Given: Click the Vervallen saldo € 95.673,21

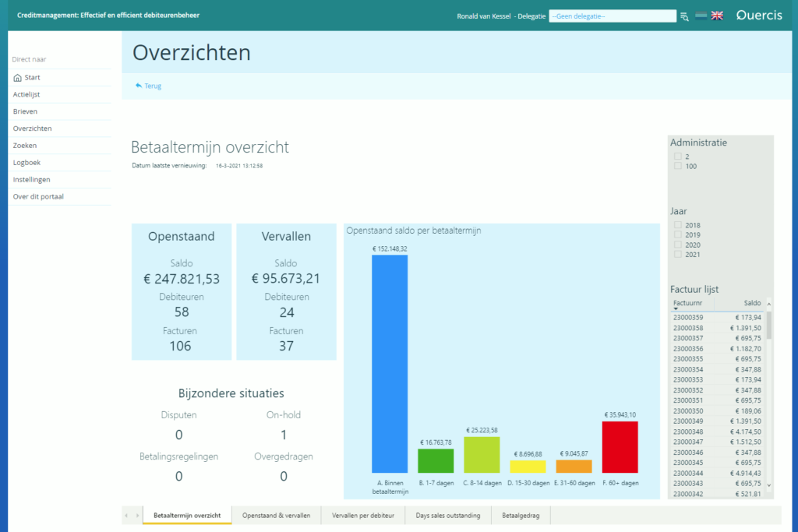Looking at the screenshot, I should click(x=286, y=279).
